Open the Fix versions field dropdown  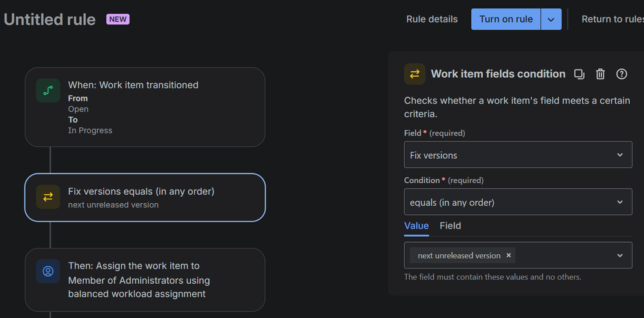[x=518, y=155]
